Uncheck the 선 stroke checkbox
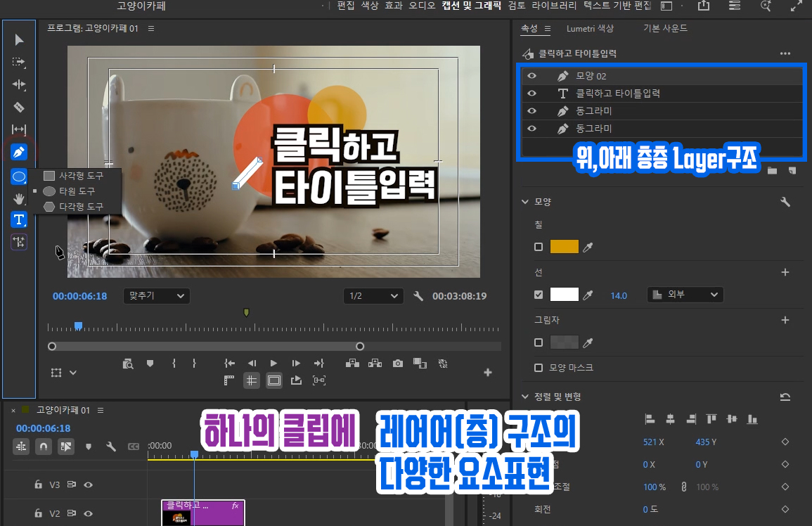The width and height of the screenshot is (812, 526). coord(539,295)
